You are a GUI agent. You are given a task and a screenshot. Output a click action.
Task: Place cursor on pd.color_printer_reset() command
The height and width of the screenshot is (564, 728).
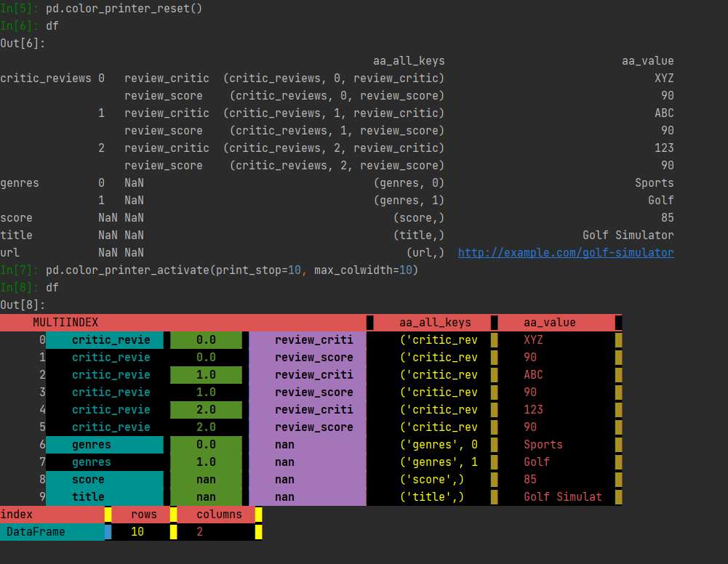click(x=124, y=9)
